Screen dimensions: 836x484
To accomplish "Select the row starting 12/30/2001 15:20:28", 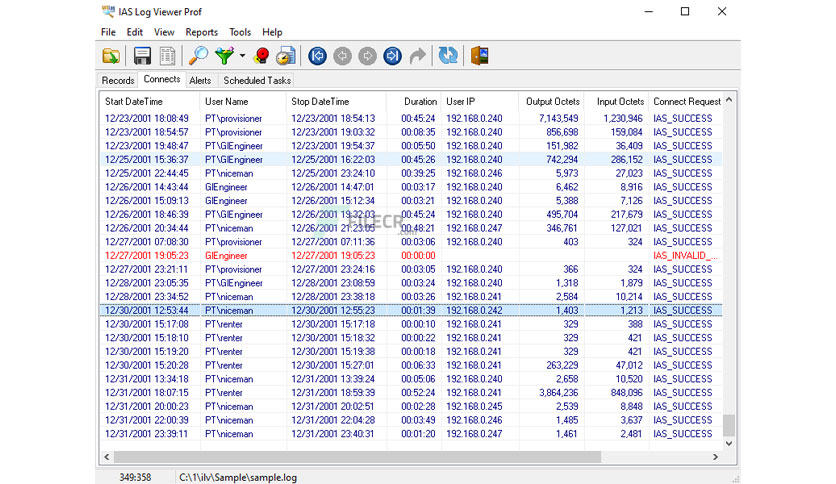I will tap(411, 365).
